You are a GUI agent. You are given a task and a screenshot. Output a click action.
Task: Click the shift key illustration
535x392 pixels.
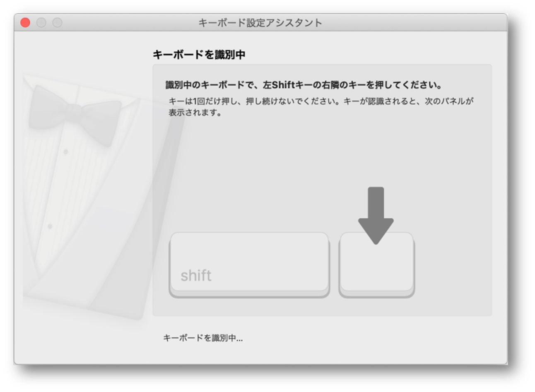[x=249, y=265]
